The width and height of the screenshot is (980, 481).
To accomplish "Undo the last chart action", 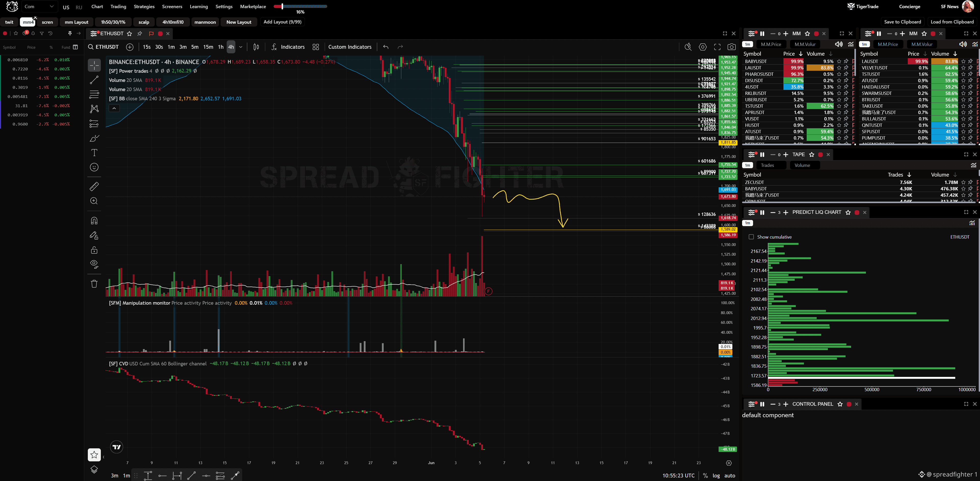I will [x=386, y=47].
